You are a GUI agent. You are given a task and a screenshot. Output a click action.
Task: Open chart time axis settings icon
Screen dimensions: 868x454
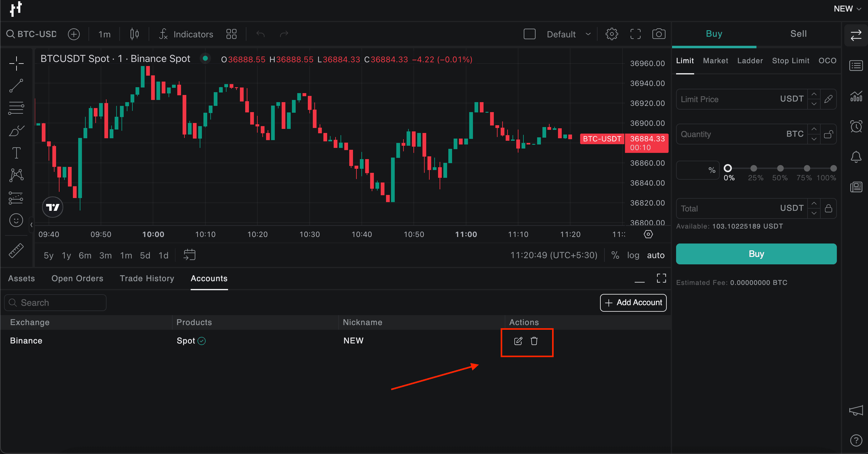point(648,234)
